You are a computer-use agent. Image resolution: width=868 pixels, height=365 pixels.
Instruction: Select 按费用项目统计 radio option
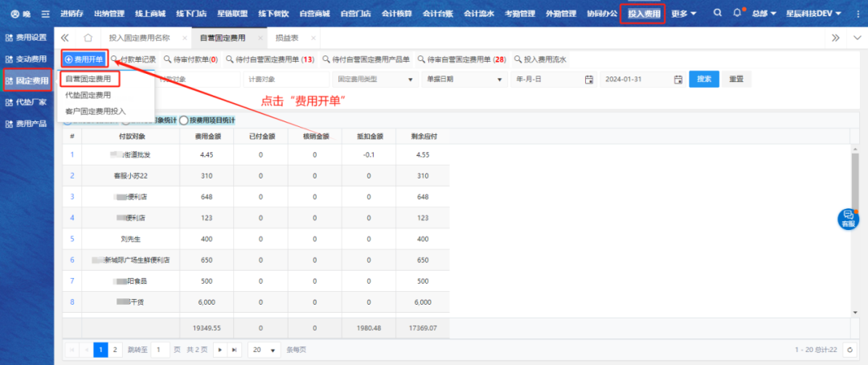point(184,120)
